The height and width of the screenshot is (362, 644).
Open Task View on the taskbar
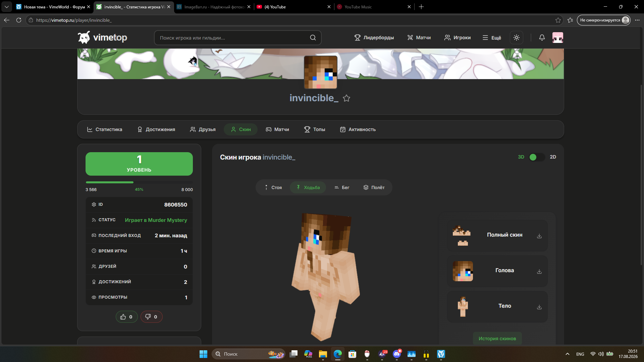293,354
